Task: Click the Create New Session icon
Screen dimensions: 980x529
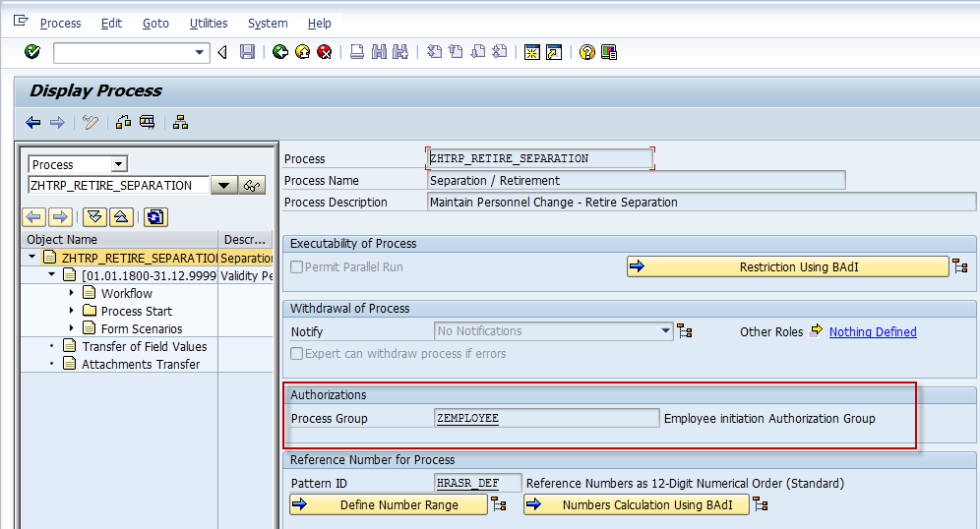Action: pos(532,52)
